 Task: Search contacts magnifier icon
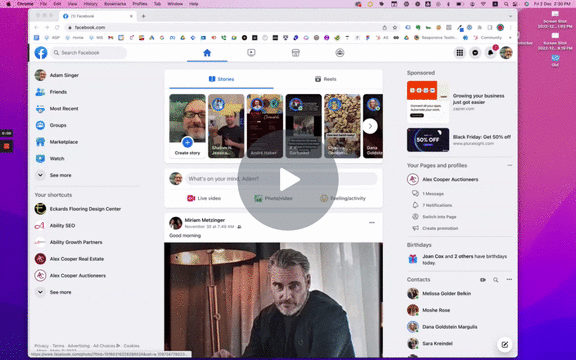tap(496, 280)
